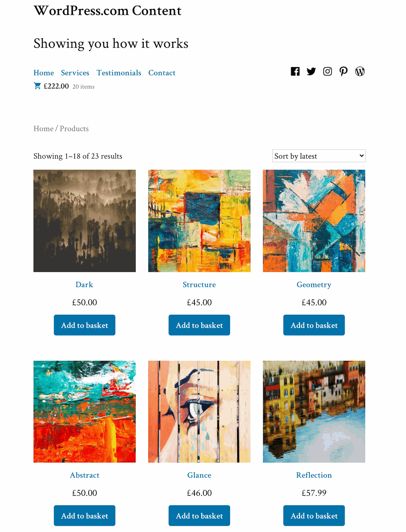Open the Reflection product title link
Viewport: 406px width, 532px height.
tap(314, 475)
